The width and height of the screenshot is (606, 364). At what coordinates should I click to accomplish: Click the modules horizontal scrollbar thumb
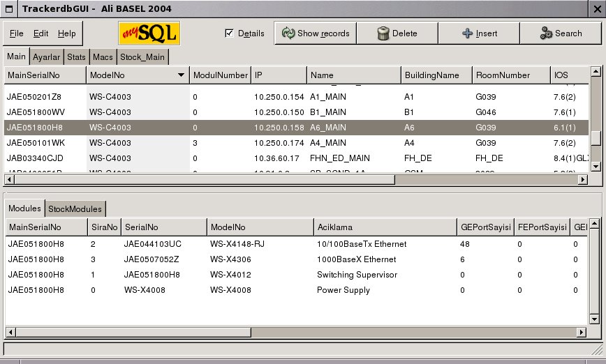134,332
